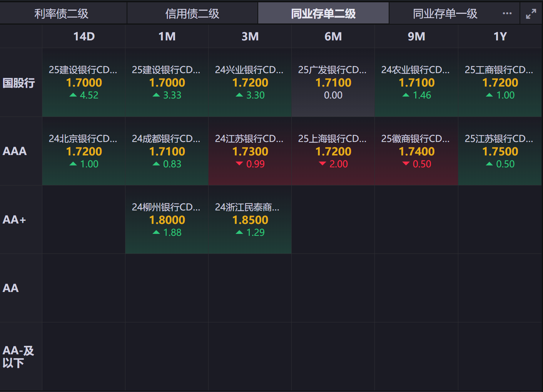Open 24柳州银行CD cell at 1.8000

[x=167, y=220]
